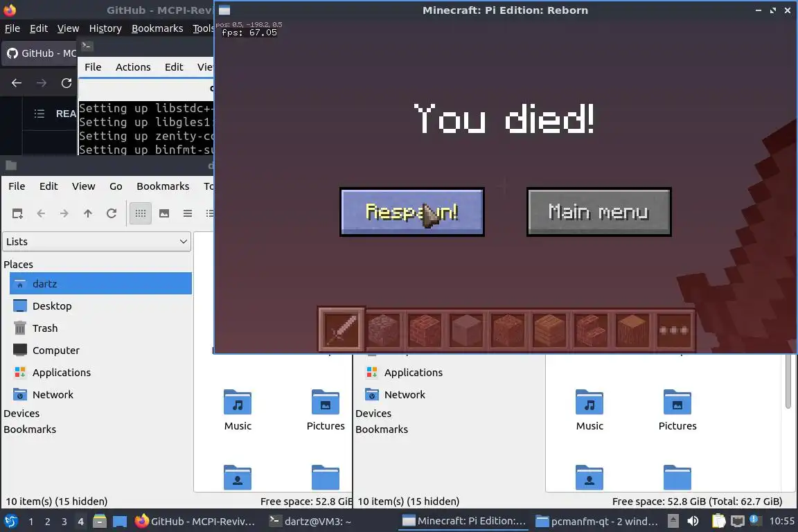Screen dimensions: 798x532
Task: Go up one folder in left file manager
Action: [87, 213]
